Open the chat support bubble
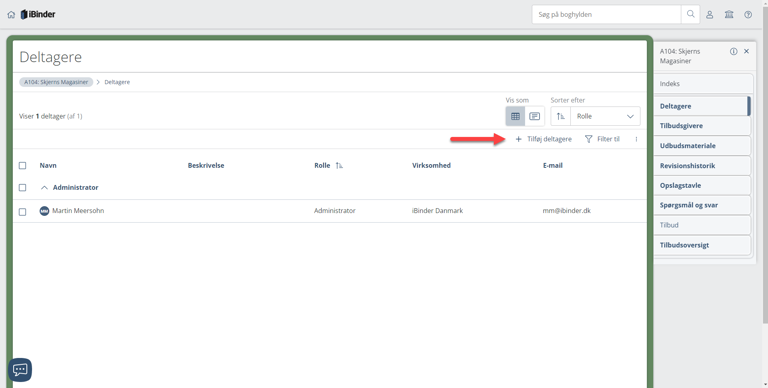The height and width of the screenshot is (388, 768). pyautogui.click(x=20, y=369)
